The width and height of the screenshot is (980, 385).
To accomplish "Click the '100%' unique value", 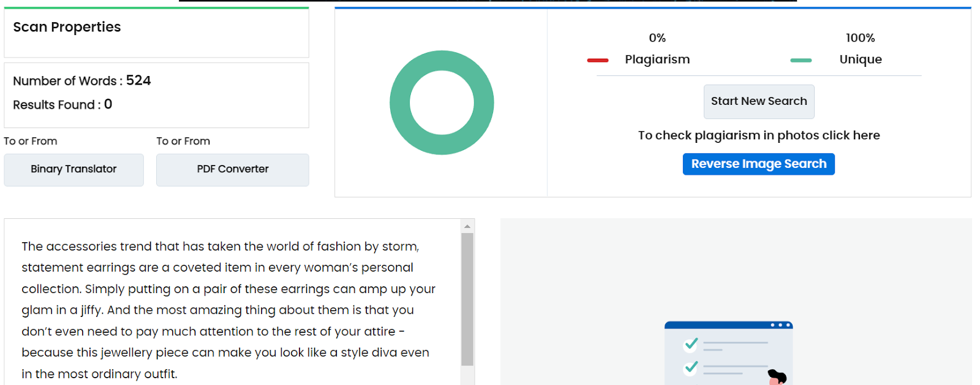I will click(x=861, y=38).
